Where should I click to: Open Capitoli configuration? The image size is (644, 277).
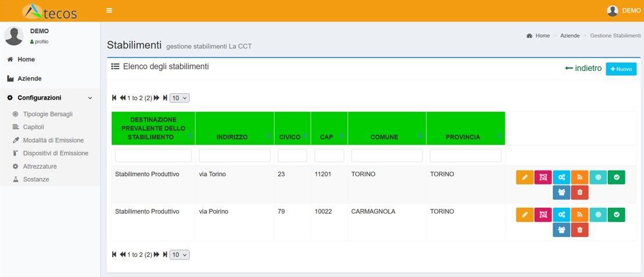click(33, 127)
